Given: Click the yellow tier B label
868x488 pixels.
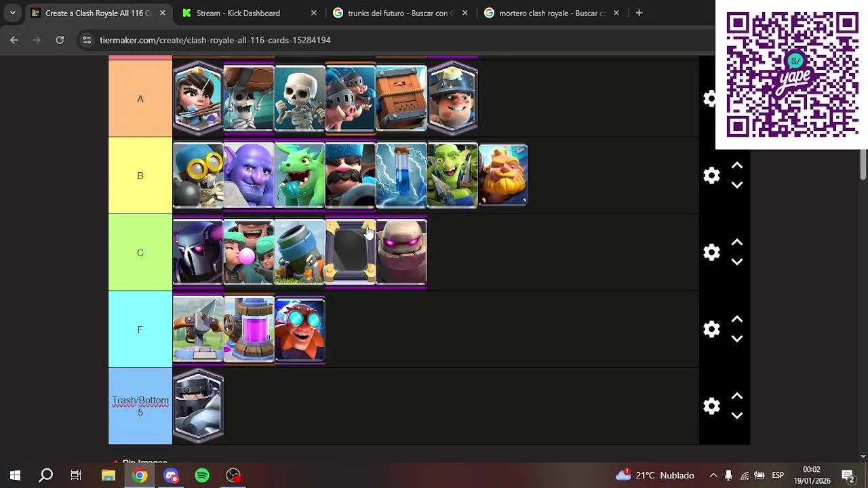Looking at the screenshot, I should tap(140, 176).
